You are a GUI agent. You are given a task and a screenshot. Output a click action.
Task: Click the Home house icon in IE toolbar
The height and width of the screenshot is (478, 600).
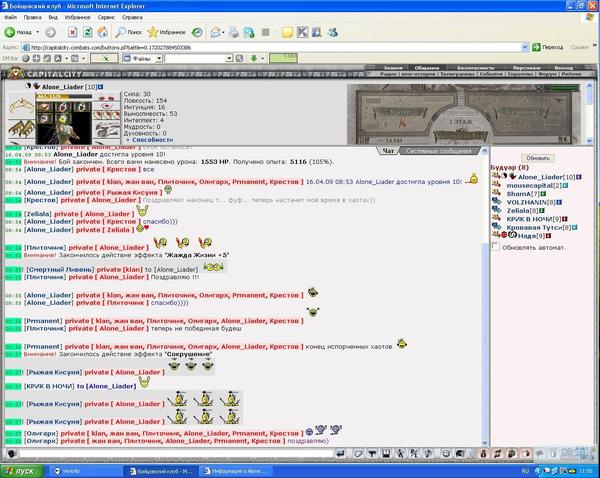102,33
